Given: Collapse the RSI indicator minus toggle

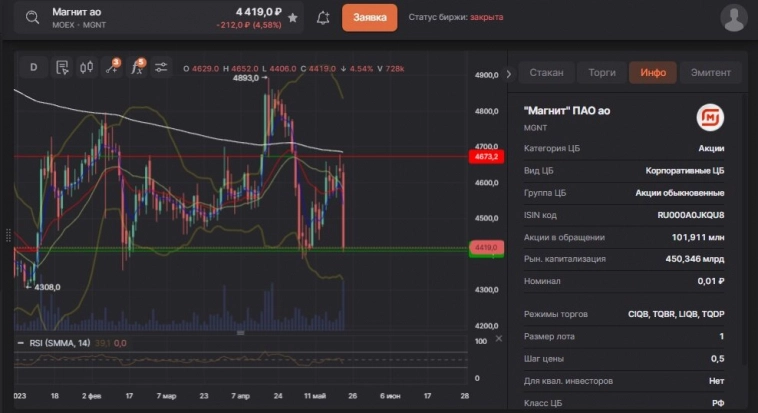Looking at the screenshot, I should 21,343.
